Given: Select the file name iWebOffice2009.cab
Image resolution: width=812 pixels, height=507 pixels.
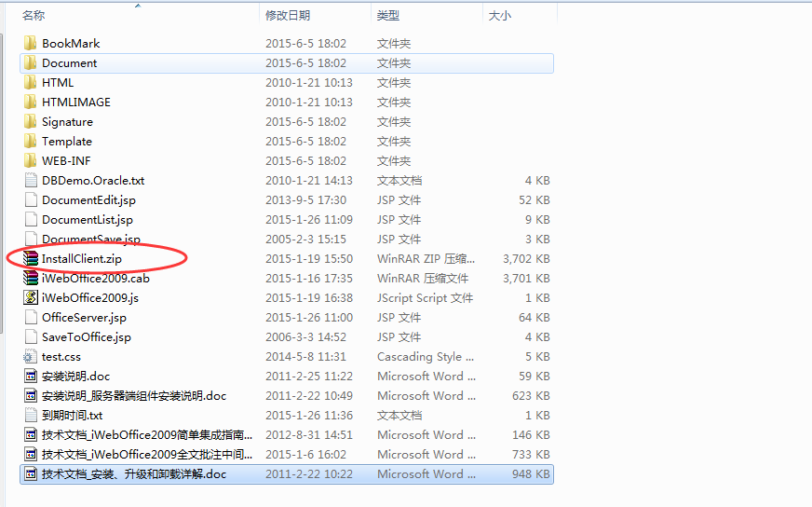Looking at the screenshot, I should (96, 279).
